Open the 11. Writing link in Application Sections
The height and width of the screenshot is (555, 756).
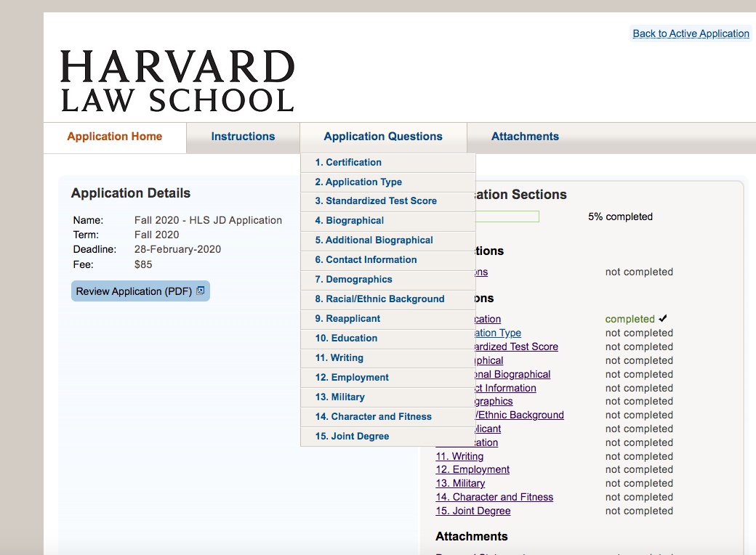459,456
